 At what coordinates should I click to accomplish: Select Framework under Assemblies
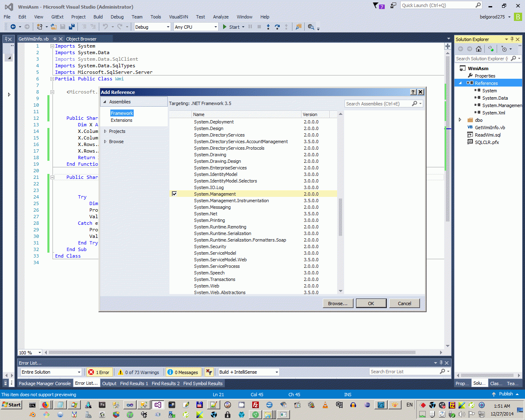point(122,113)
